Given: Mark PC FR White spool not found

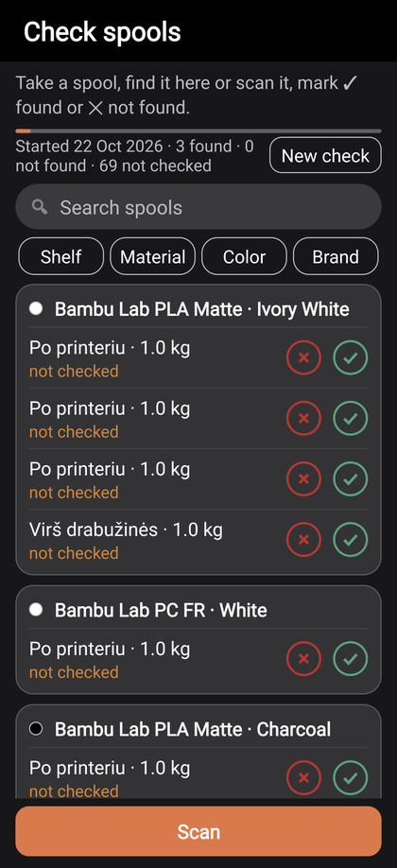Looking at the screenshot, I should [x=303, y=659].
